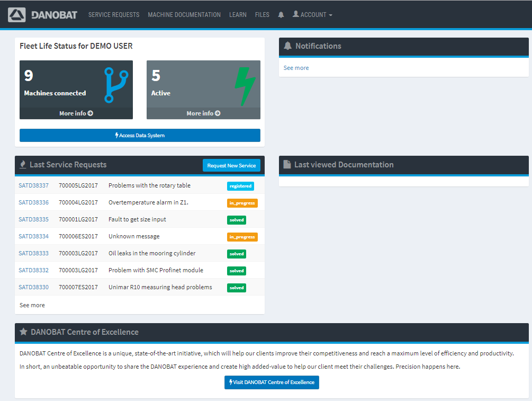Click the in_progress badge for SATD38334
The width and height of the screenshot is (532, 401).
(242, 237)
